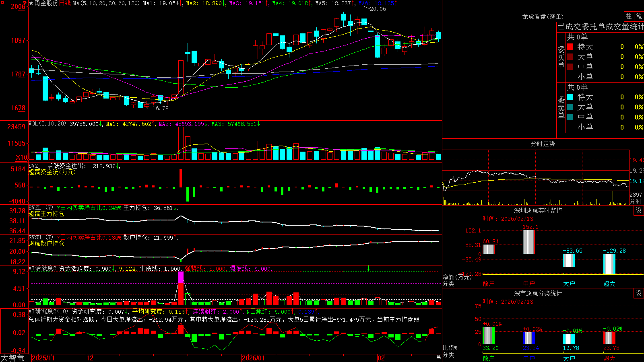The image size is (644, 362).
Task: Click the X10 volume scale label
Action: pyautogui.click(x=21, y=157)
